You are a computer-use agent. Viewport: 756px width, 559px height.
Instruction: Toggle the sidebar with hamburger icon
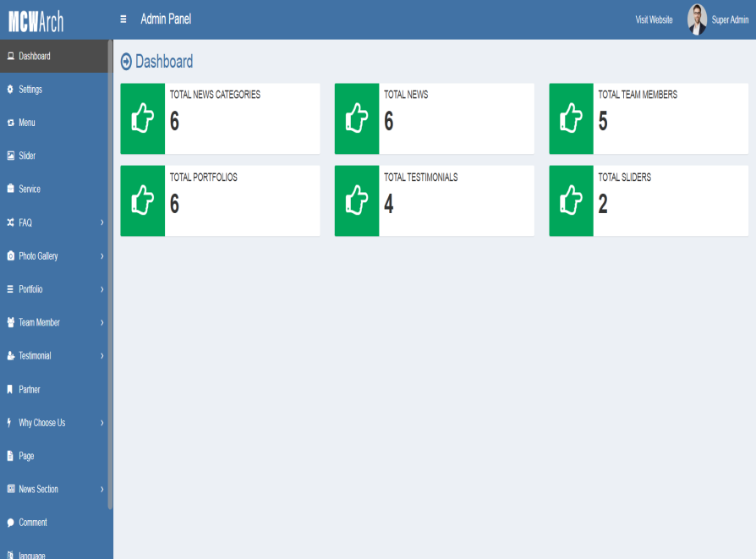[123, 19]
